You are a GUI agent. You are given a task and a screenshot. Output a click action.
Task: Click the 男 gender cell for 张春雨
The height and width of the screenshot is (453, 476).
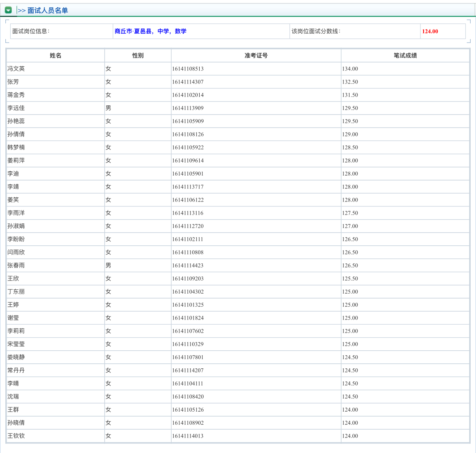pyautogui.click(x=108, y=266)
